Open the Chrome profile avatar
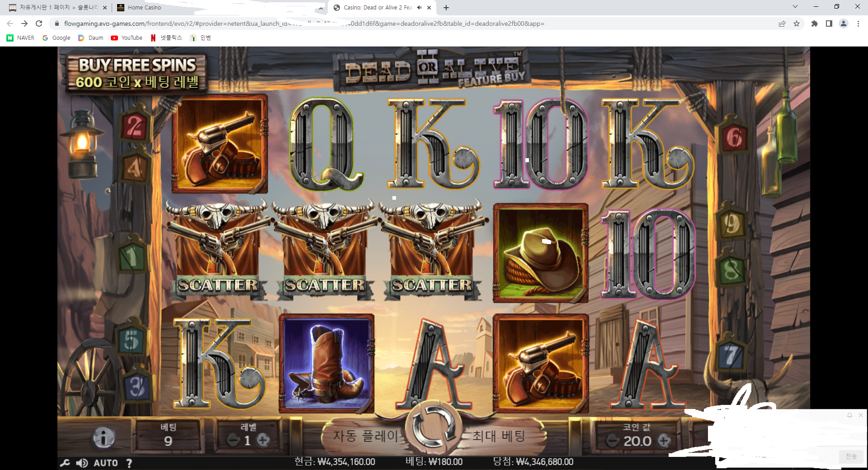Viewport: 868px width, 470px height. click(x=844, y=23)
